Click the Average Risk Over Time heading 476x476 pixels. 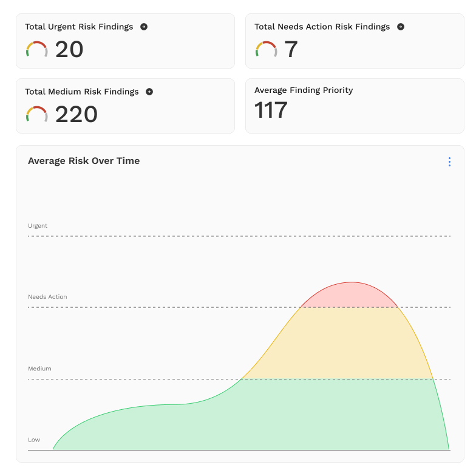pyautogui.click(x=84, y=160)
